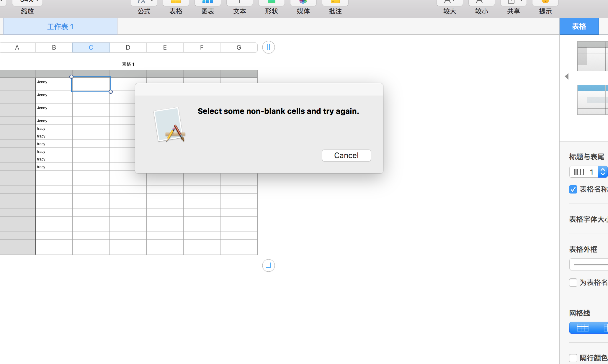Screen dimensions: 608x364
Task: Click the Cancel button in the dialog
Action: point(346,155)
